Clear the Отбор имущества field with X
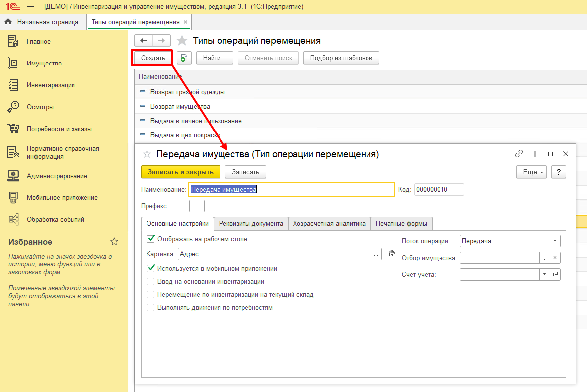Image resolution: width=587 pixels, height=392 pixels. tap(555, 258)
